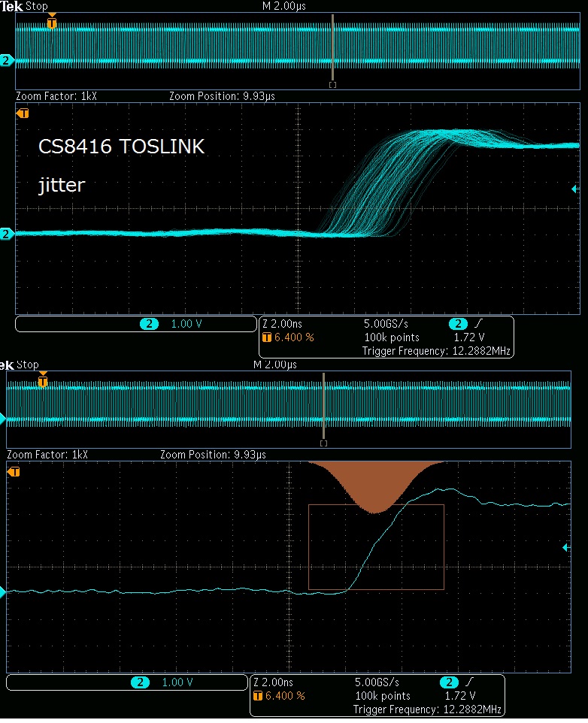Click Trigger Frequency: 12.2882MHz in the histogram capture
The width and height of the screenshot is (588, 723).
coord(428,709)
